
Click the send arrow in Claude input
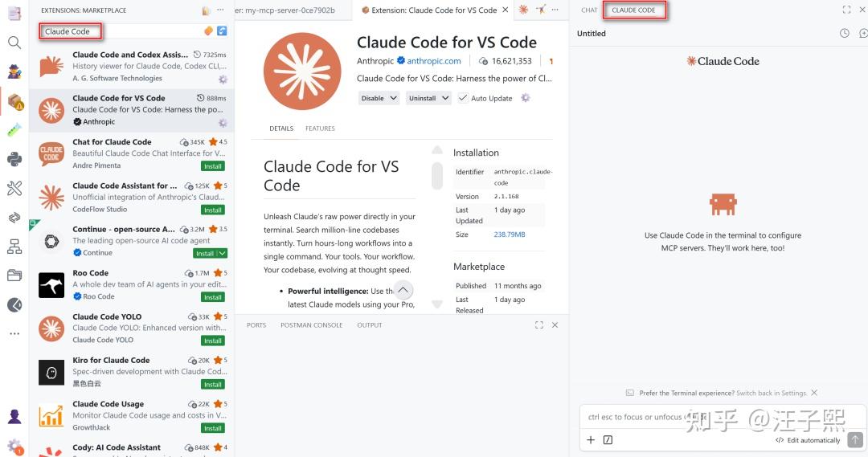coord(855,440)
